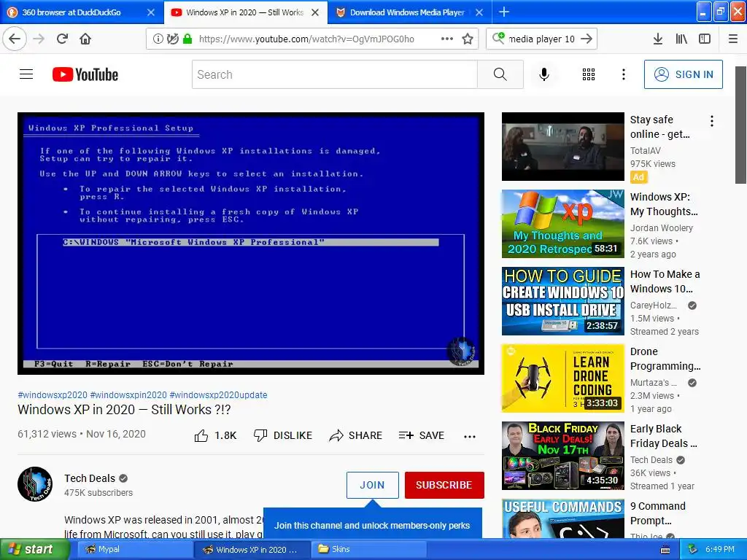
Task: Submit browser search with the arrow
Action: 587,39
